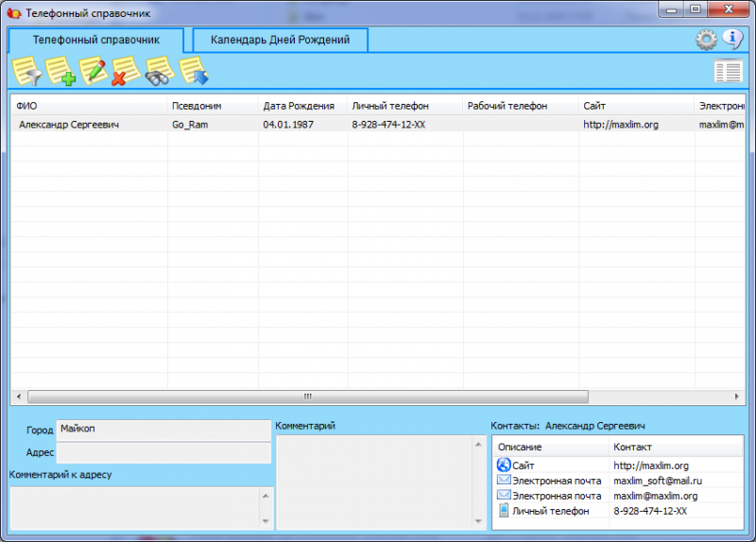The width and height of the screenshot is (756, 542).
Task: Sort by the Рабочий телефон column header
Action: click(521, 106)
